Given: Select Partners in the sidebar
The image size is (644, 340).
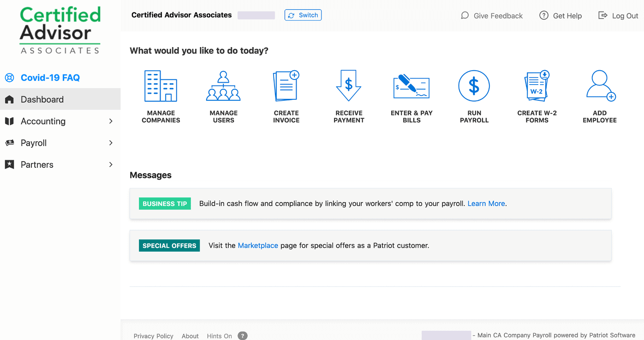Looking at the screenshot, I should [60, 164].
